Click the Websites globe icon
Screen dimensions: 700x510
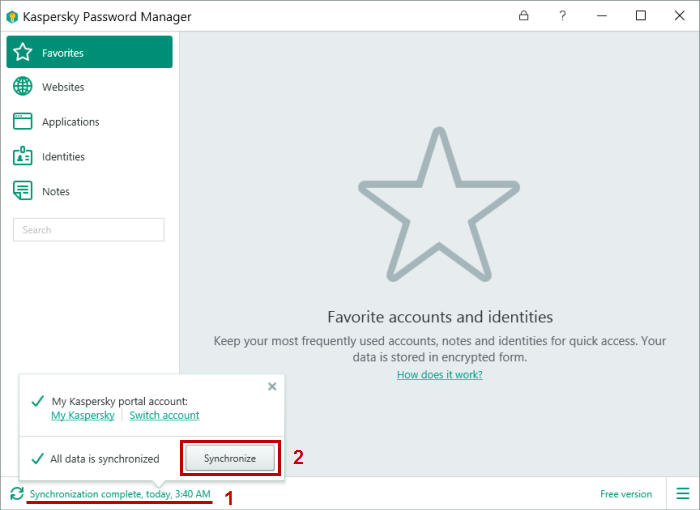pos(23,87)
